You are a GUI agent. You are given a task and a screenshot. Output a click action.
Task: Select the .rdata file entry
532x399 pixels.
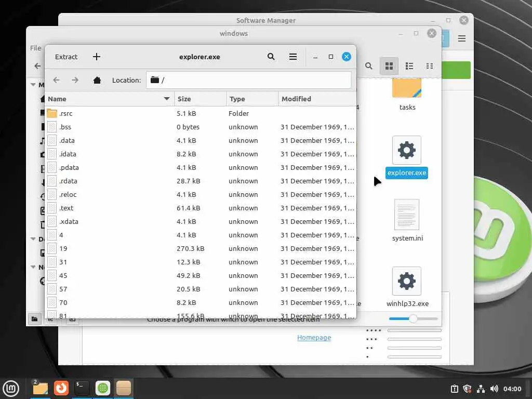point(201,181)
